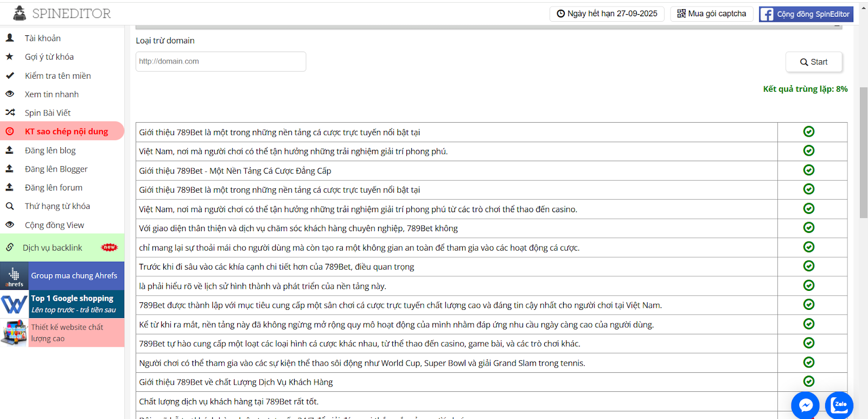
Task: Click the star icon for Gợi ý từ khóa
Action: 10,56
